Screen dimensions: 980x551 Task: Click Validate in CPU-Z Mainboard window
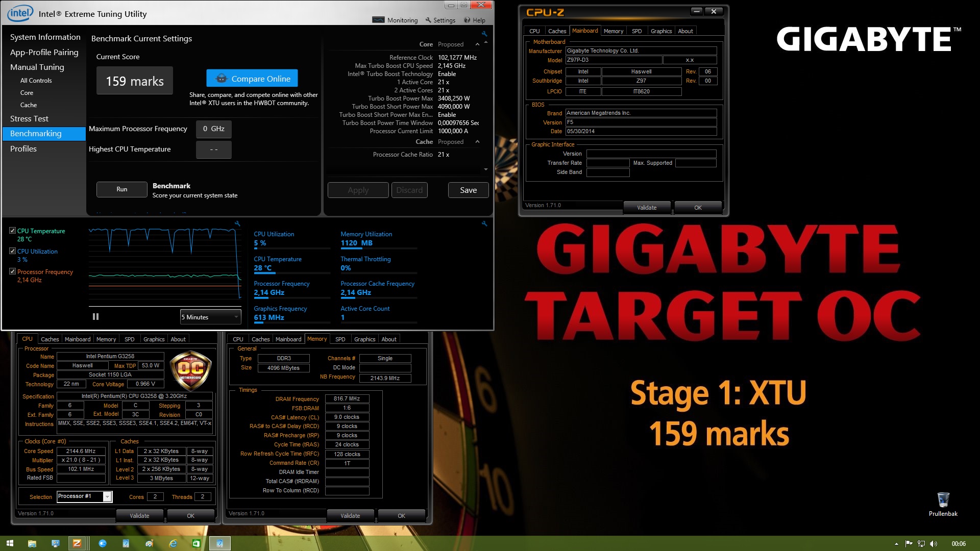tap(647, 208)
